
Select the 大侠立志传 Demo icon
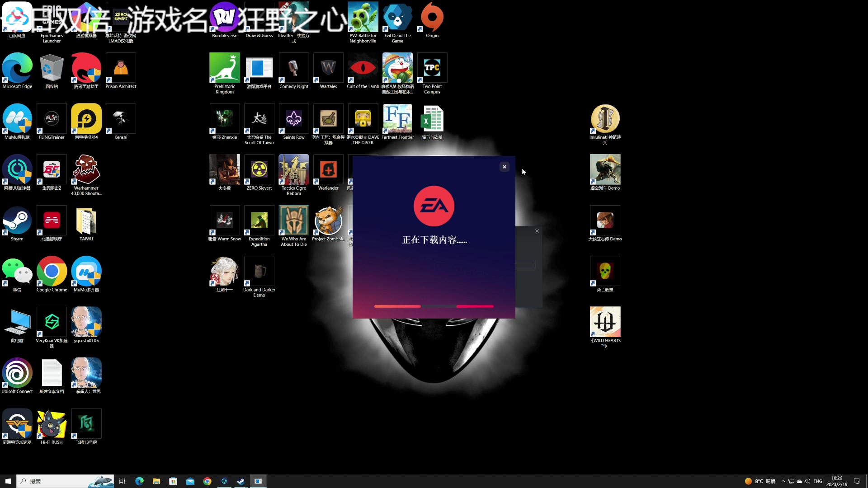pos(605,224)
